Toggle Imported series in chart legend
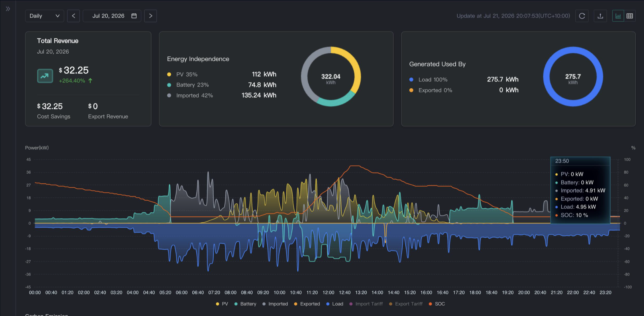 (x=275, y=304)
